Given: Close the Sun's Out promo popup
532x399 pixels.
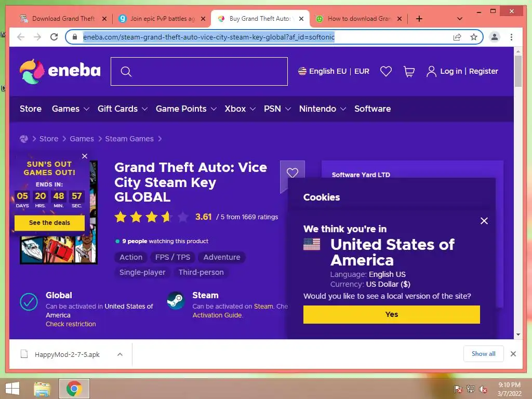Looking at the screenshot, I should coord(85,156).
